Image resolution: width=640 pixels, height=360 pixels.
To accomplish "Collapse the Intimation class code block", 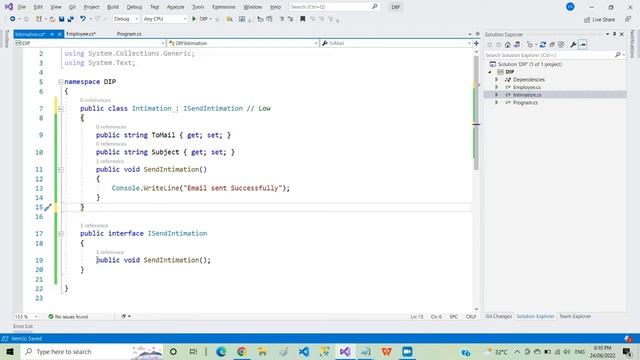I will coord(61,109).
